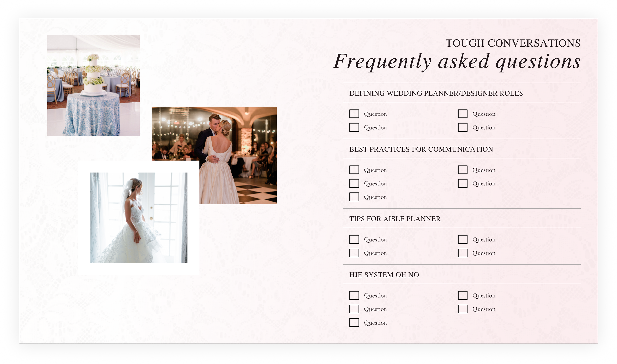Click the TIPS FOR AISLE PLANNER heading
The height and width of the screenshot is (364, 617).
pos(395,219)
